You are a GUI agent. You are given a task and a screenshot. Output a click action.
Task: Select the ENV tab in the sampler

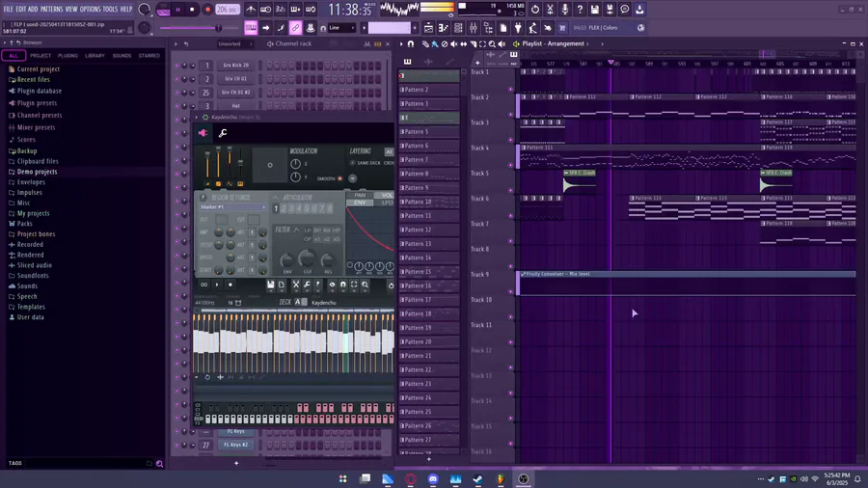pyautogui.click(x=360, y=203)
